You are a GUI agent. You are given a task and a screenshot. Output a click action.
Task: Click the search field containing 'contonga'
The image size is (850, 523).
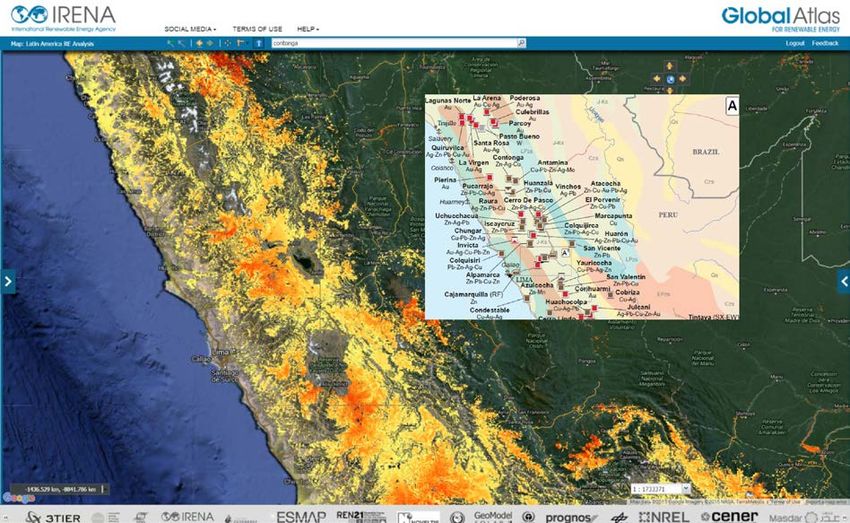[394, 43]
